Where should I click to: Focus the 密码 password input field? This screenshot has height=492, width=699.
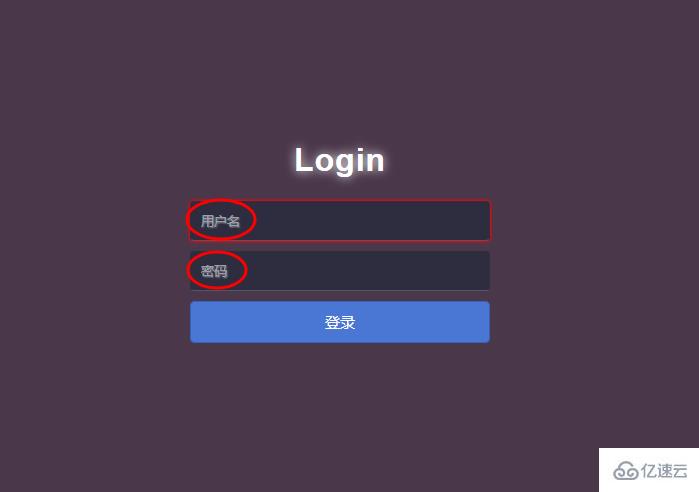point(340,271)
